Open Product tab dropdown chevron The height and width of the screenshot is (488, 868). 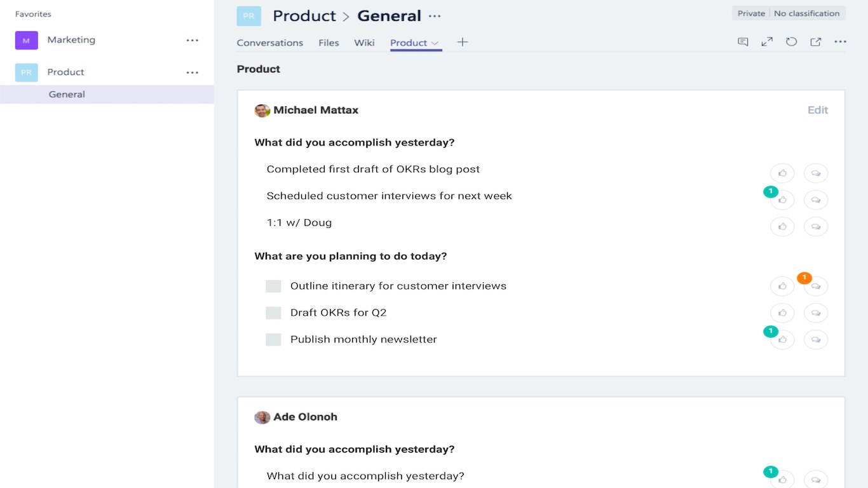435,43
